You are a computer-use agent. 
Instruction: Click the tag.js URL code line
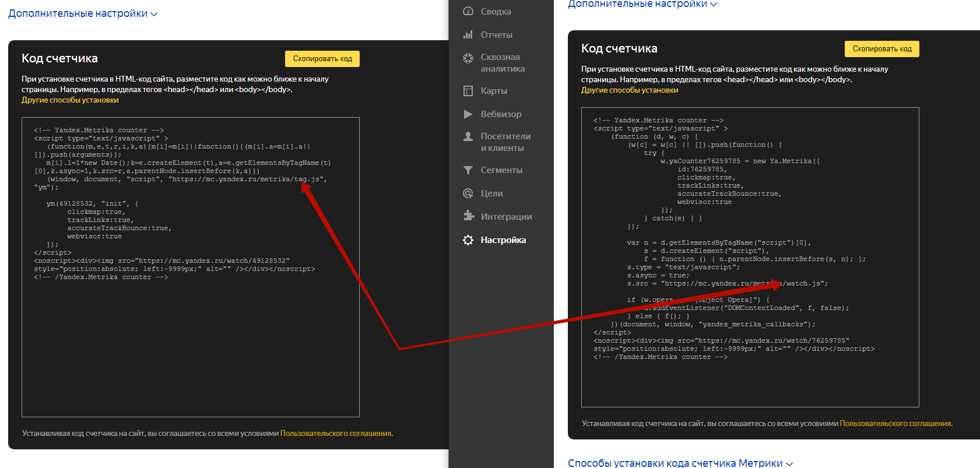pos(187,180)
